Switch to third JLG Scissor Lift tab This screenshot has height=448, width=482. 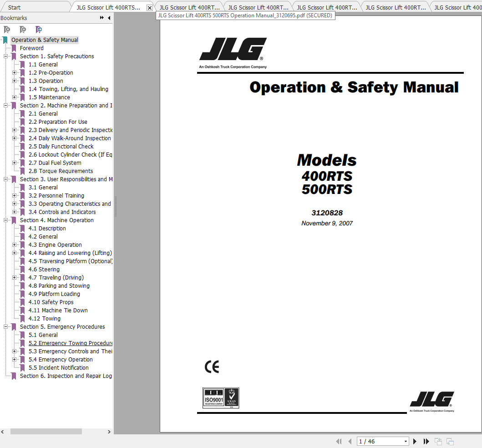258,7
